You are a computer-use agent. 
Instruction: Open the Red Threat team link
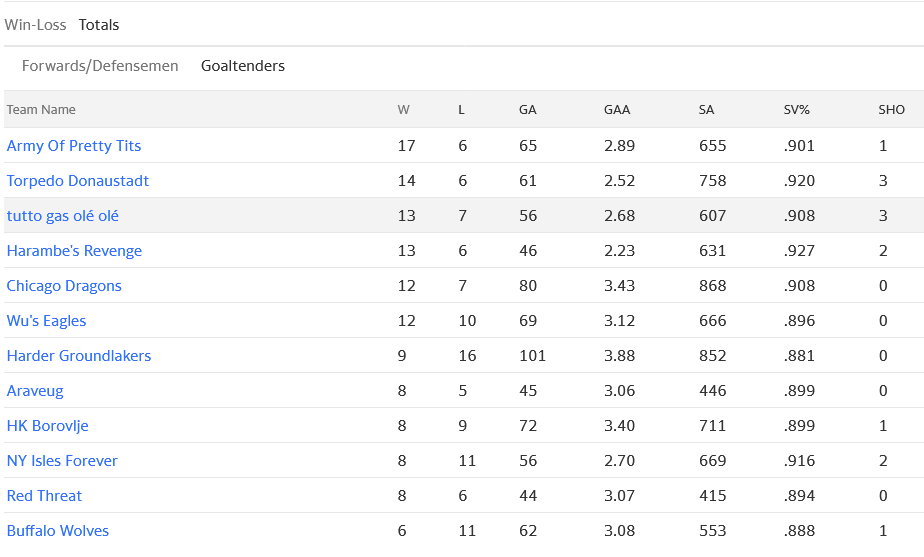click(44, 496)
